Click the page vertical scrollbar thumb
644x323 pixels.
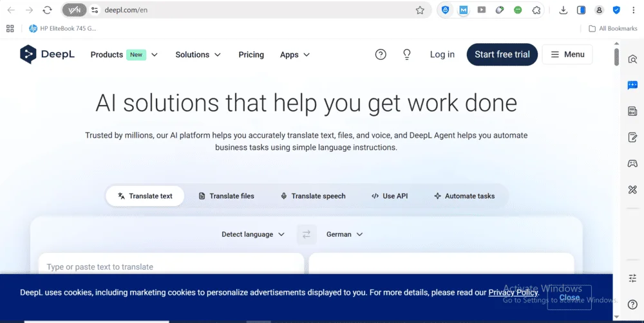[616, 57]
